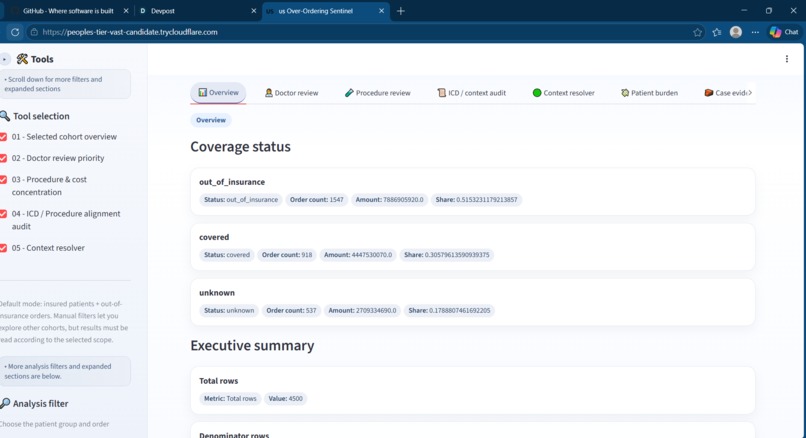Click the Case evidence folder icon
Screen dimensions: 806x438
tap(708, 93)
